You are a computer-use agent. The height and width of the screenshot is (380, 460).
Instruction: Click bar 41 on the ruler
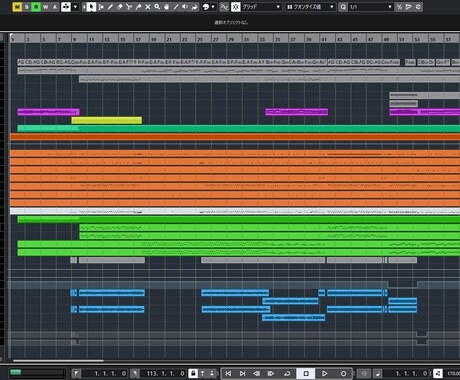click(324, 39)
